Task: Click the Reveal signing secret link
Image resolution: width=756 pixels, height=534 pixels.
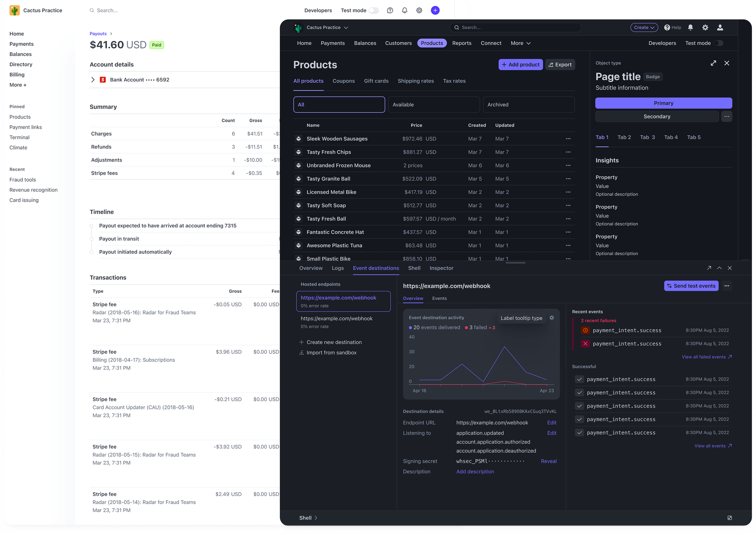Action: click(x=548, y=461)
